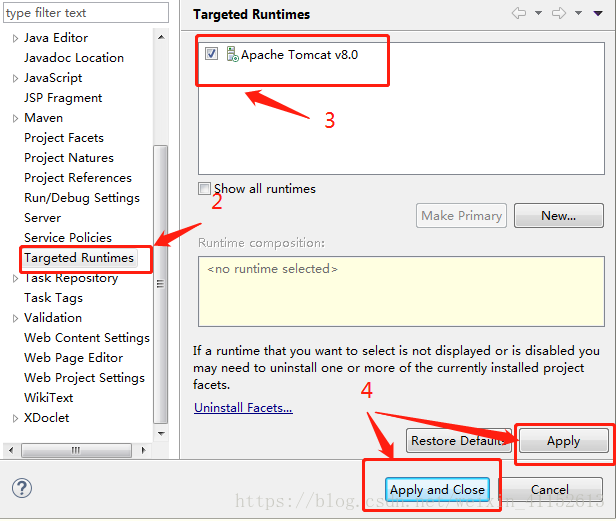Click the horizontal scroll right arrow
616x521 pixels.
tap(143, 450)
